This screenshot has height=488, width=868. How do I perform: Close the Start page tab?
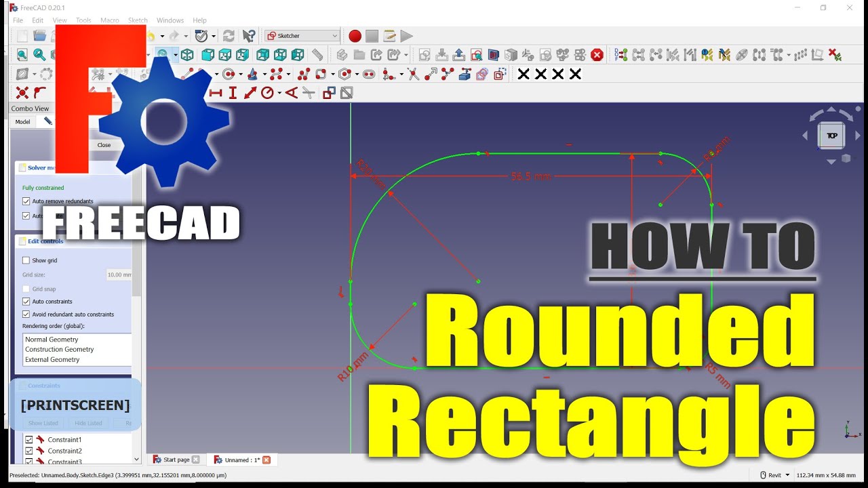pos(196,460)
